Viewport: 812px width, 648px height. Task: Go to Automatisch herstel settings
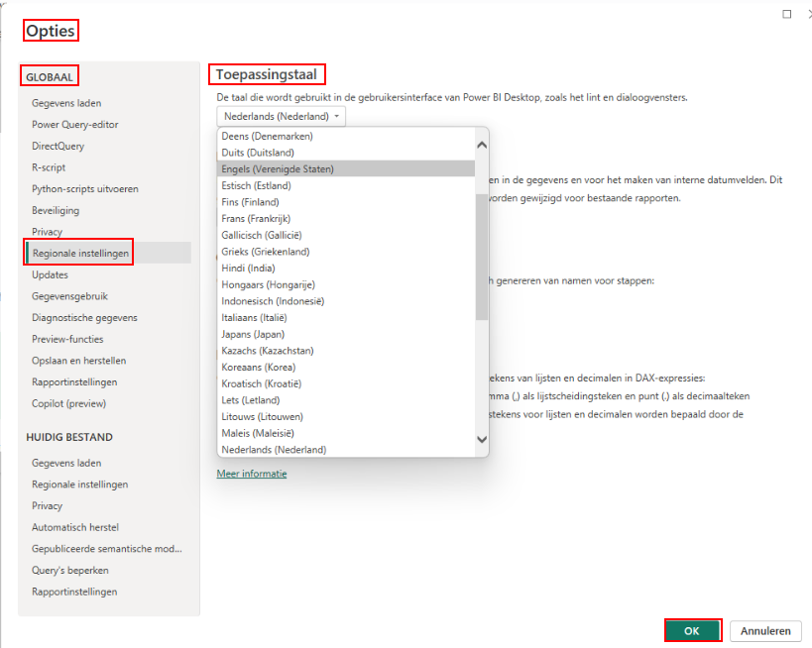click(75, 527)
